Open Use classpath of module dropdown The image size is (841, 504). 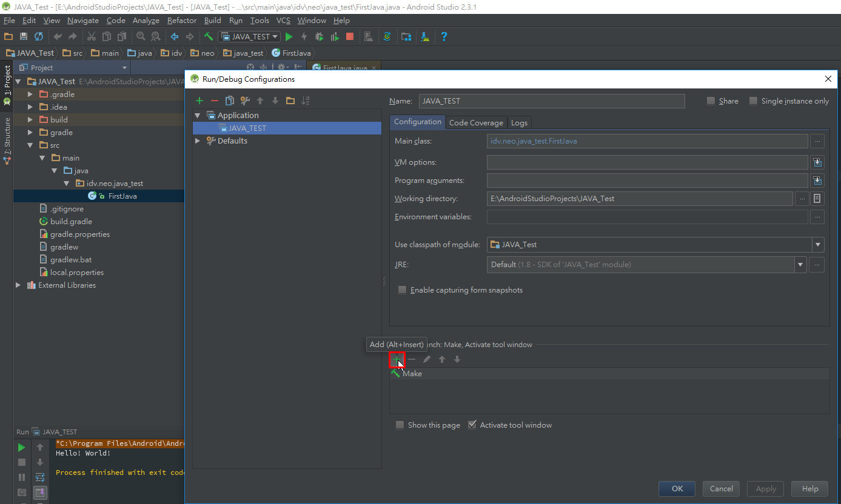coord(819,245)
